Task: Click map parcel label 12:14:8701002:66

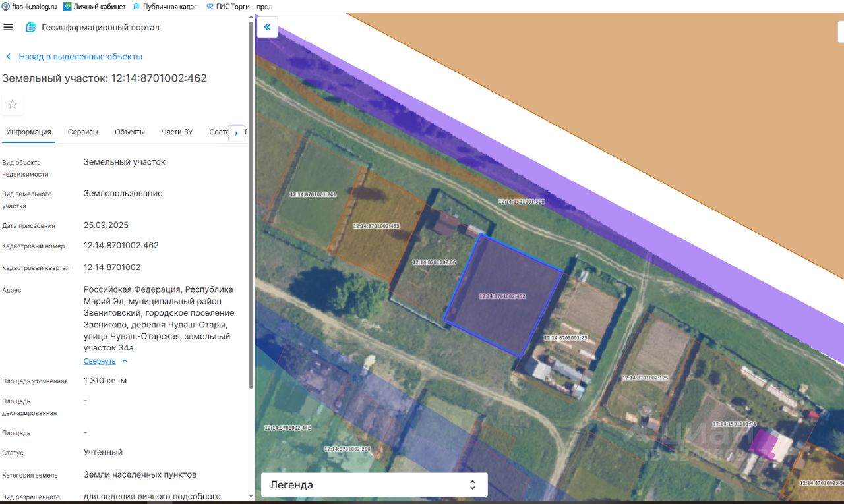Action: [x=435, y=262]
